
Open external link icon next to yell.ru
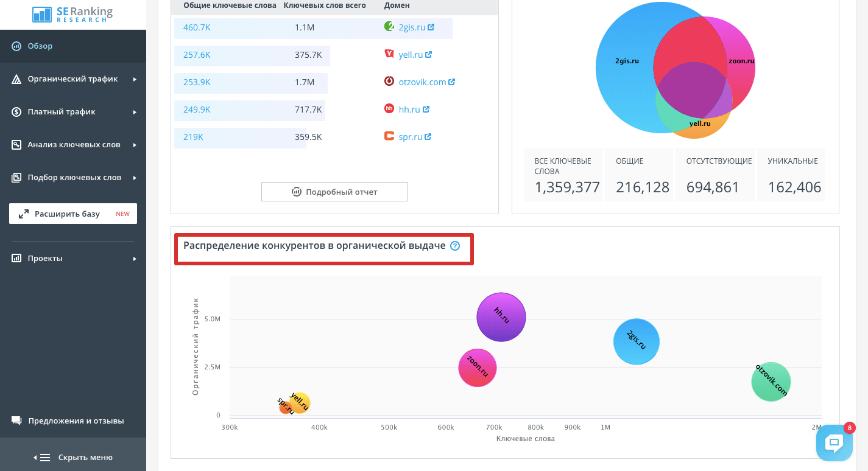point(429,55)
